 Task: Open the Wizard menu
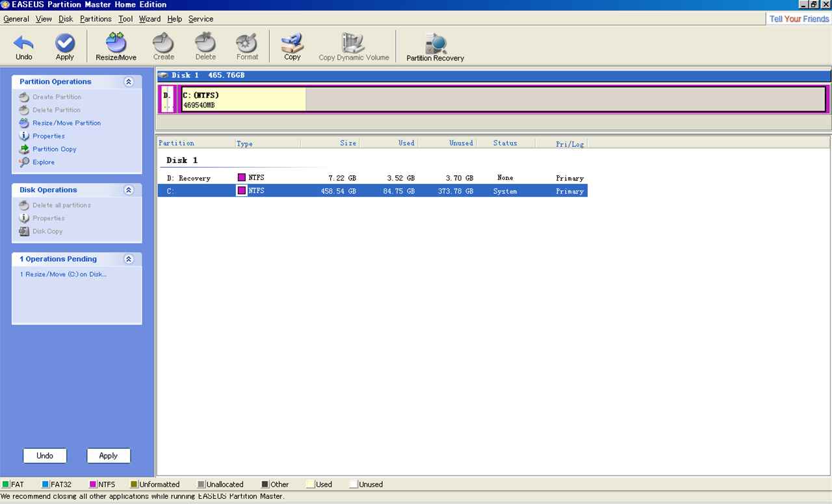pyautogui.click(x=150, y=19)
